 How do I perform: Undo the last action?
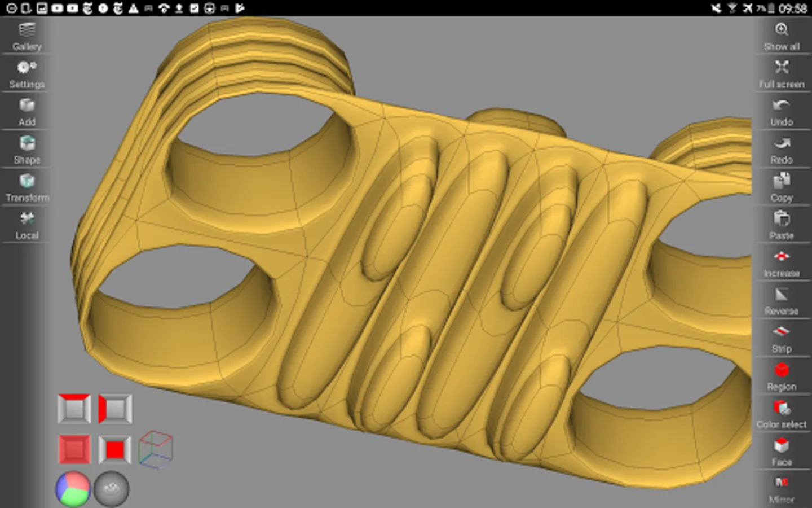[782, 112]
